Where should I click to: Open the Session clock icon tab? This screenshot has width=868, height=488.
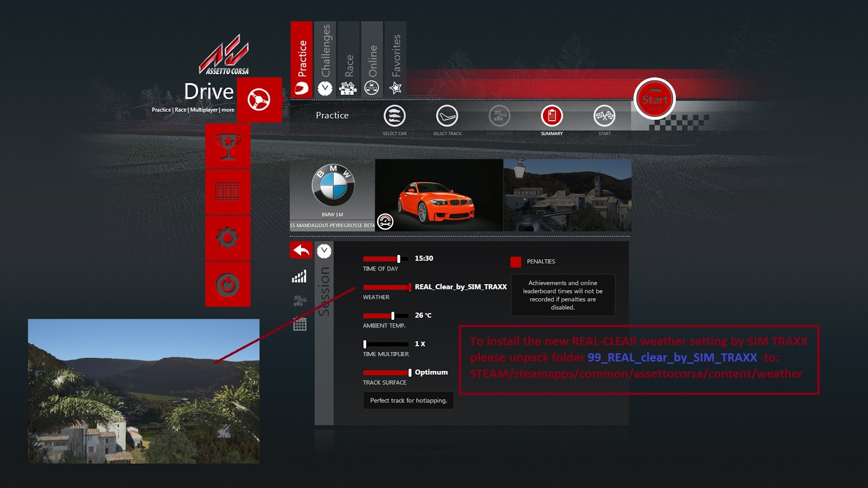[x=324, y=251]
